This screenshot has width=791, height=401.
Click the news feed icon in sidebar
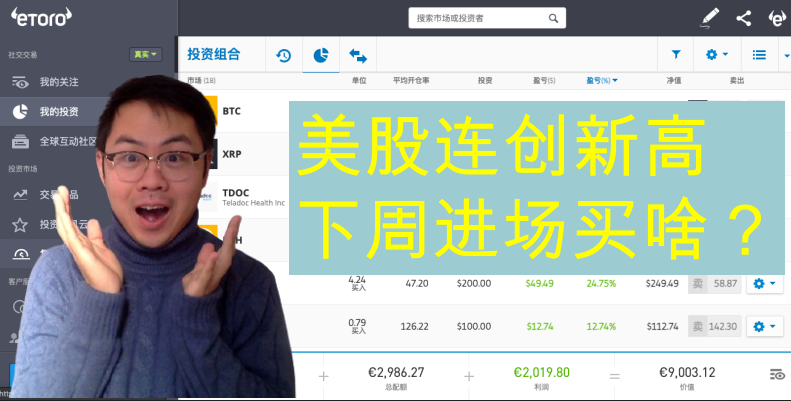[x=20, y=142]
